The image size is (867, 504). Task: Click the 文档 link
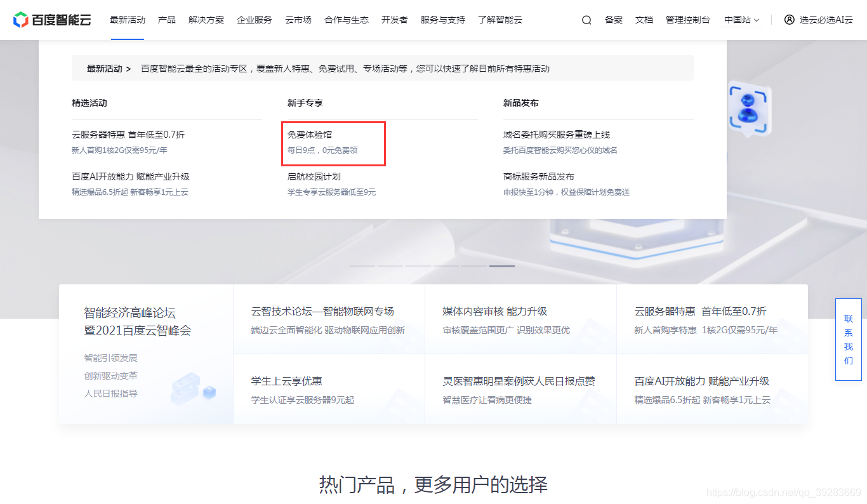click(x=644, y=20)
